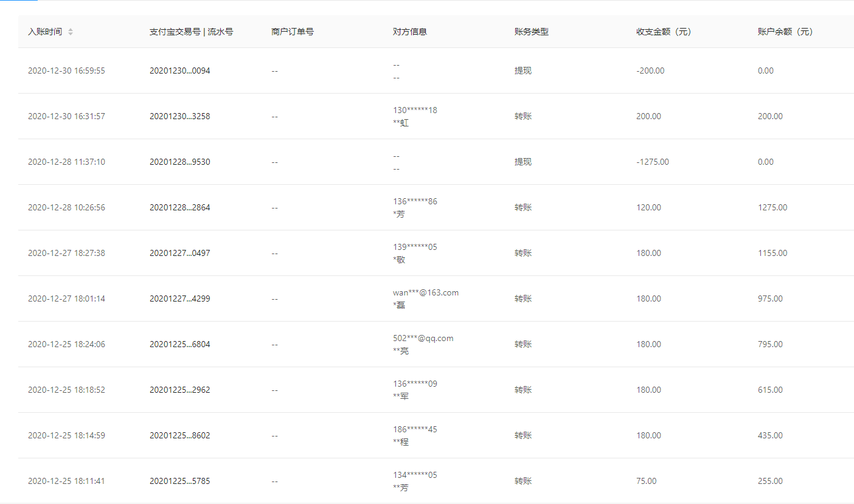Open transaction number 20201225...8602

coord(179,435)
